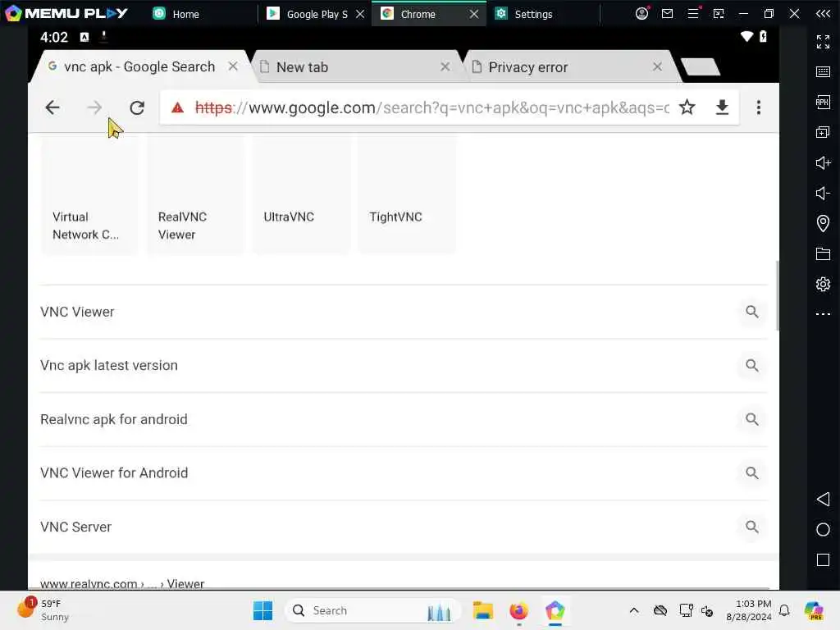
Task: Open the RealVNC Viewer card
Action: click(x=194, y=194)
